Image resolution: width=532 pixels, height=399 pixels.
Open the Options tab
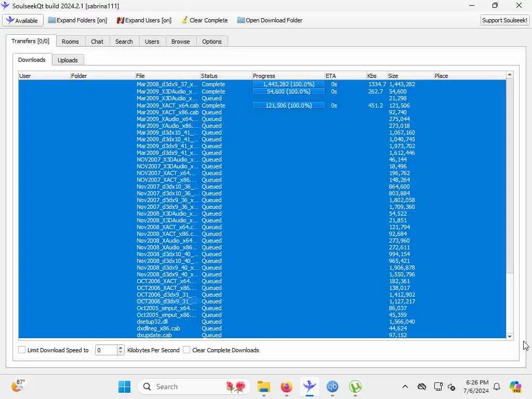[212, 42]
